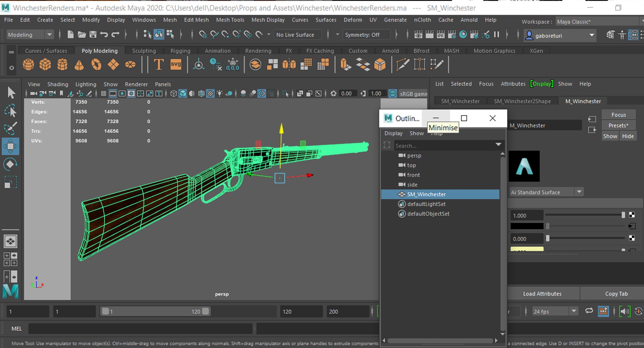
Task: Open the Modeling menu set dropdown
Action: (x=30, y=35)
